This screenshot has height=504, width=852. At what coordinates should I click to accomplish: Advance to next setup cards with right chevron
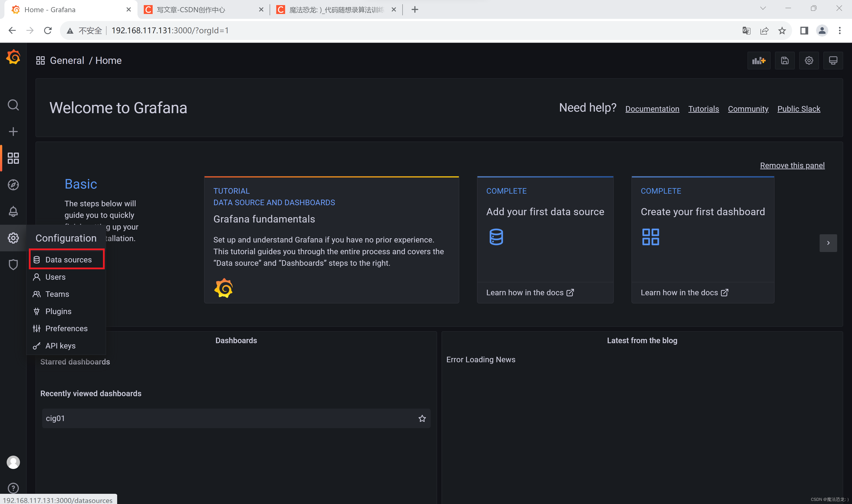click(x=828, y=243)
